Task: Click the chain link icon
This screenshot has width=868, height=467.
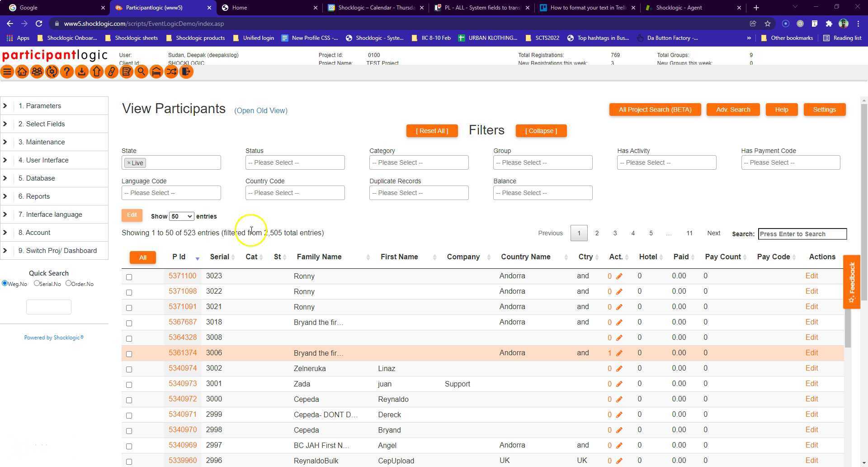Action: pos(112,72)
